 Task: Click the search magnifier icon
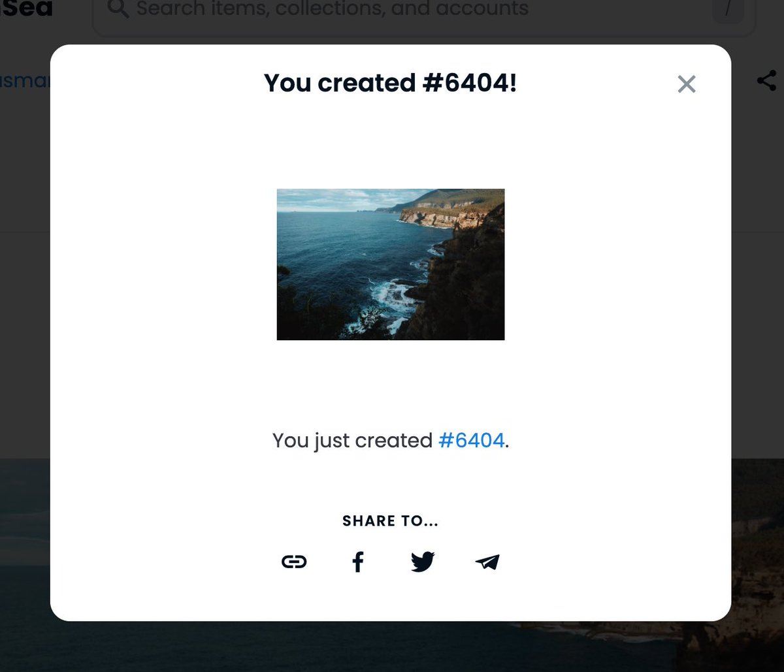click(118, 9)
